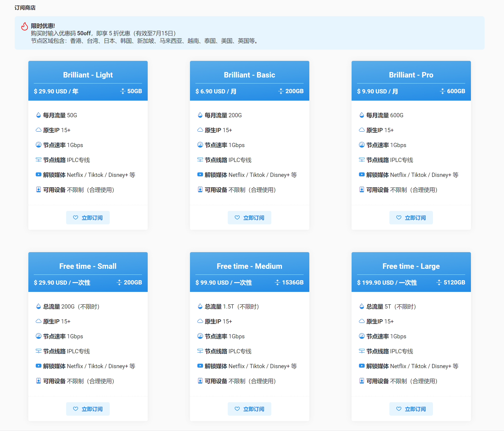Click the water drop icon in Brilliant - Pro
Image resolution: width=504 pixels, height=431 pixels.
point(362,115)
